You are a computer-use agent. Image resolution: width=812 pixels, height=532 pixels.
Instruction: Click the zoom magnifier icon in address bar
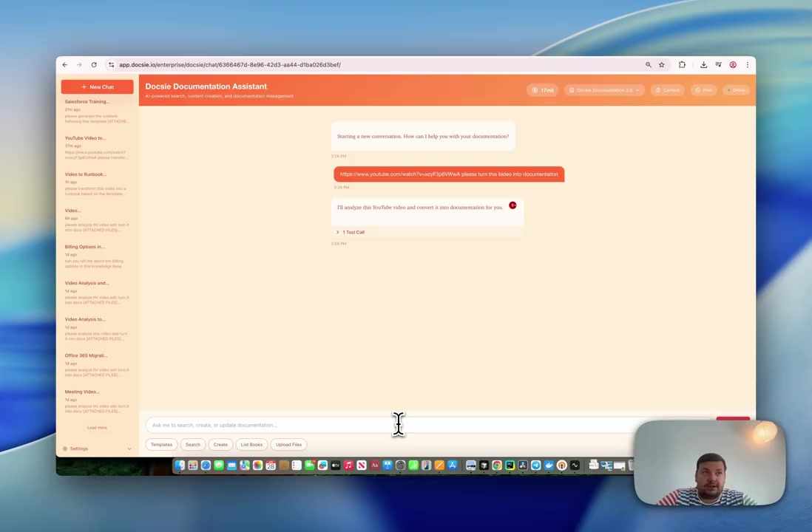coord(649,65)
